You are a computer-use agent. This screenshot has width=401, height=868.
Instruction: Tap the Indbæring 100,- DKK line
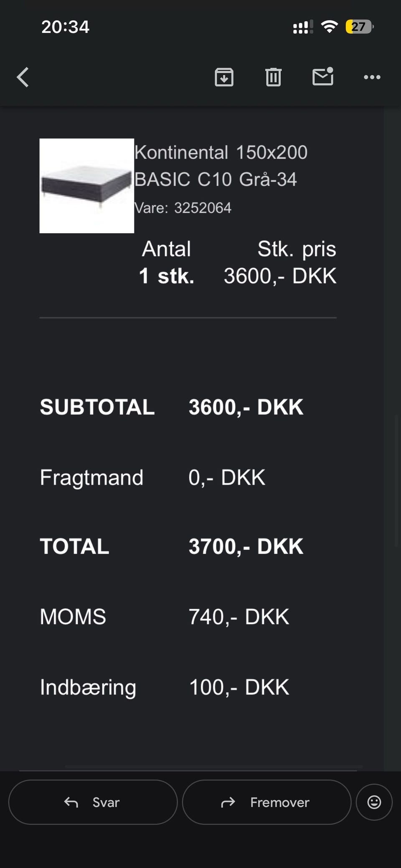[x=165, y=687]
